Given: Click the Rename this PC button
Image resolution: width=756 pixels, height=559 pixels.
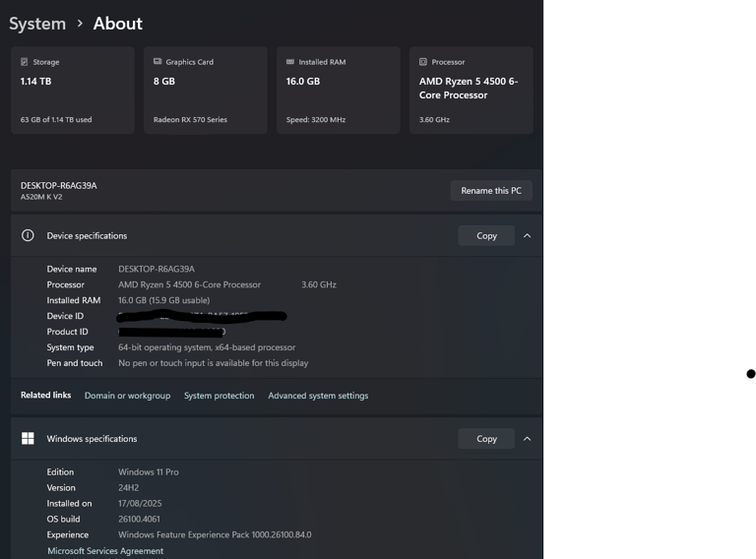Looking at the screenshot, I should (x=491, y=190).
